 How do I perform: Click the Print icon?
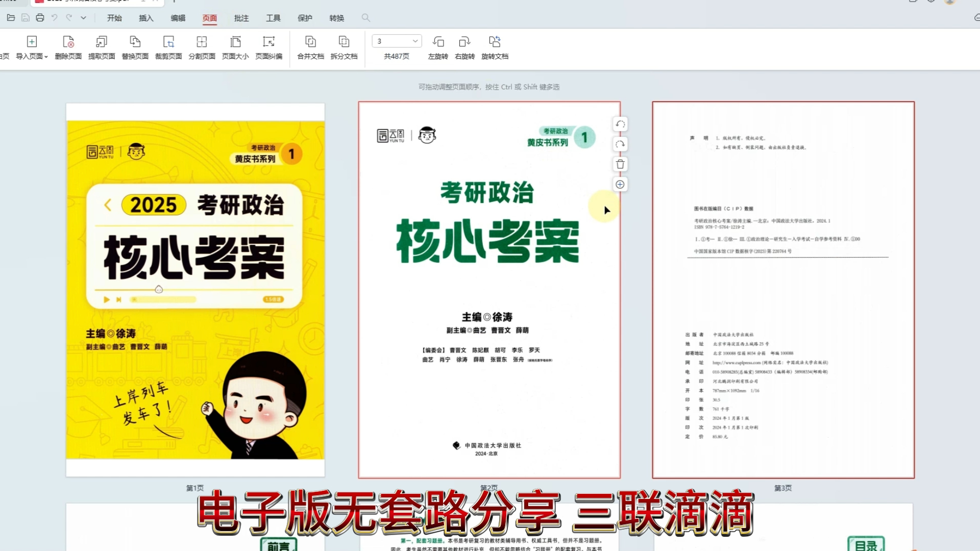coord(40,18)
